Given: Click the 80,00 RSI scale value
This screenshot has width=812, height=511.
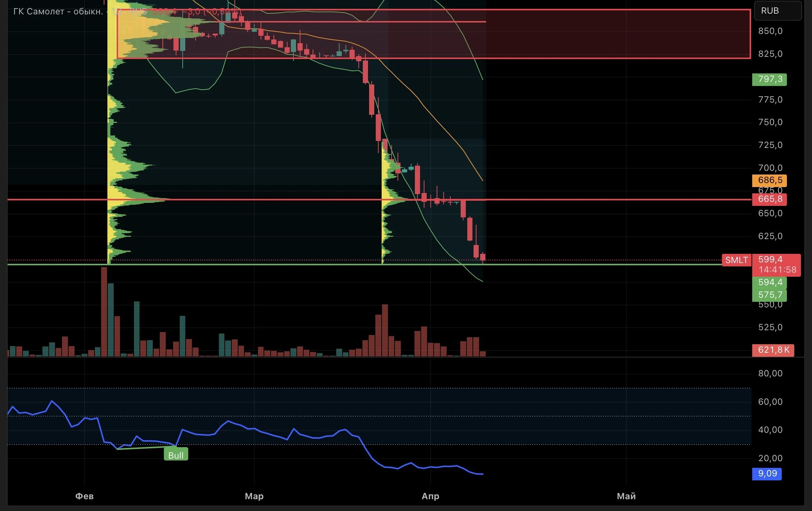Looking at the screenshot, I should pyautogui.click(x=770, y=373).
